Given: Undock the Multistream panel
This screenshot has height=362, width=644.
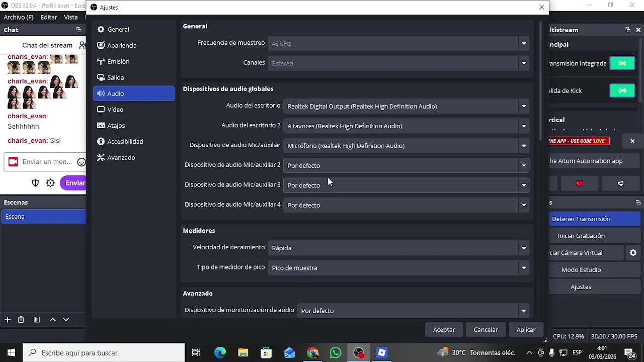Looking at the screenshot, I should click(x=627, y=30).
